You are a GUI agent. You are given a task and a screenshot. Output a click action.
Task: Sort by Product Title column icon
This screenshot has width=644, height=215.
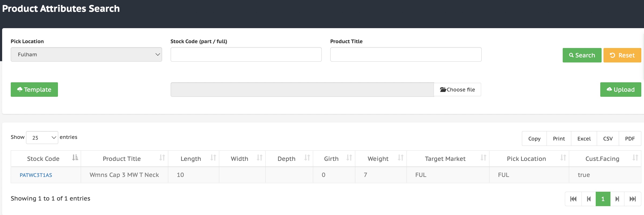[x=162, y=158]
